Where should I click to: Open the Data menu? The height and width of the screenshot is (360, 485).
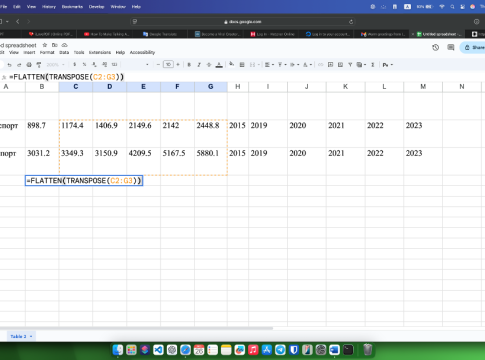click(x=64, y=52)
